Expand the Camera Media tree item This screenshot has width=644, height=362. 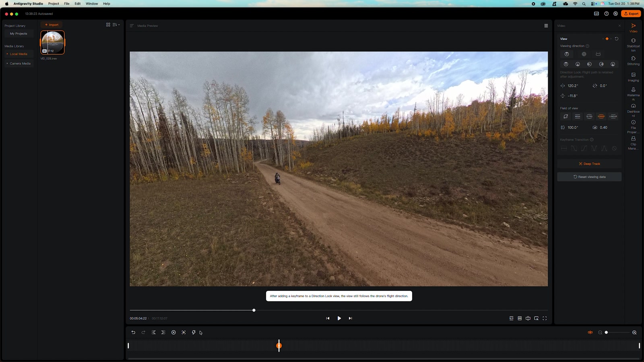[x=7, y=64]
